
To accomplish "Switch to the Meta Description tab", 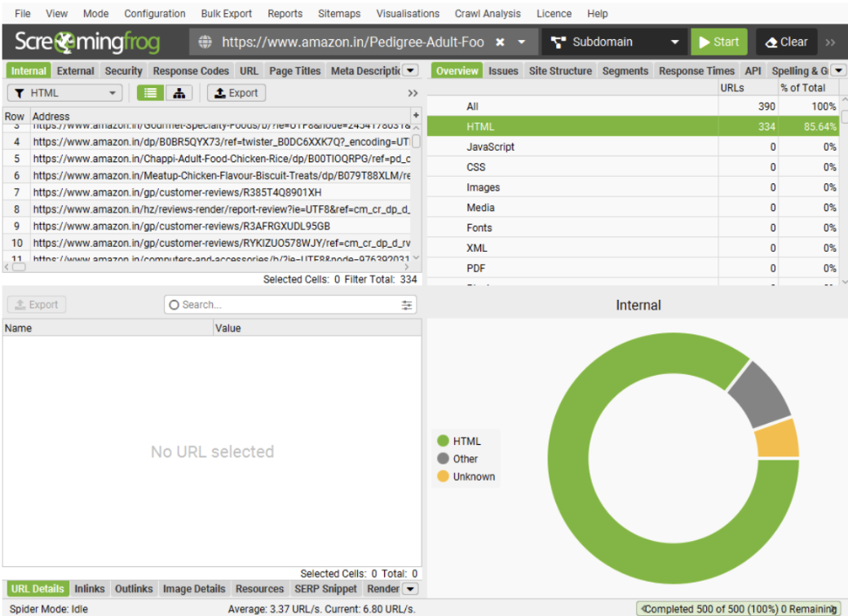I will [x=365, y=71].
